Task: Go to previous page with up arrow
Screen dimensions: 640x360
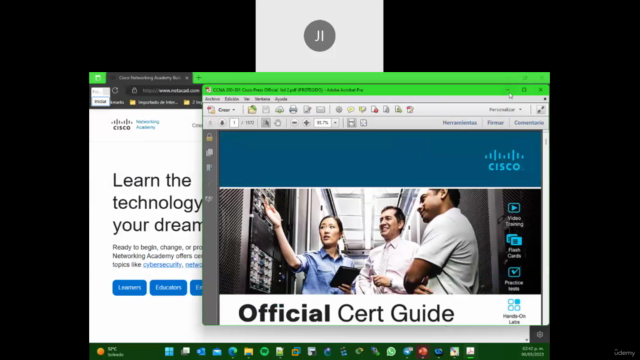Action: point(210,123)
